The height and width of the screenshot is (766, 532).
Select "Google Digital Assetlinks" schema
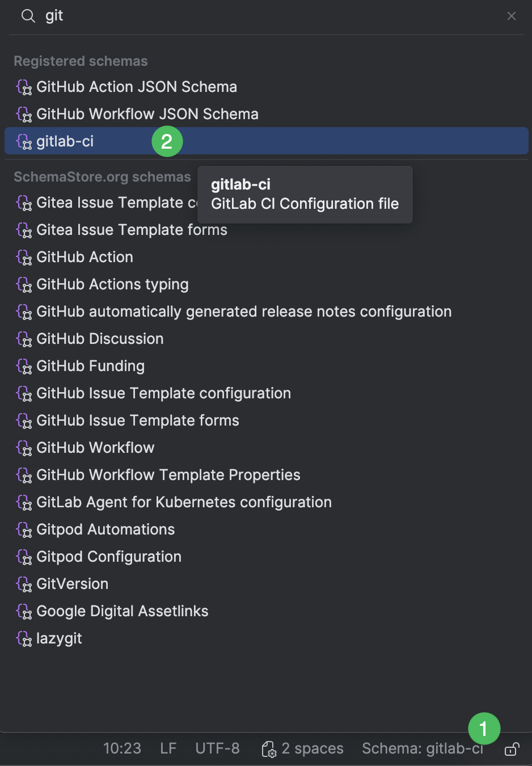[x=122, y=612]
